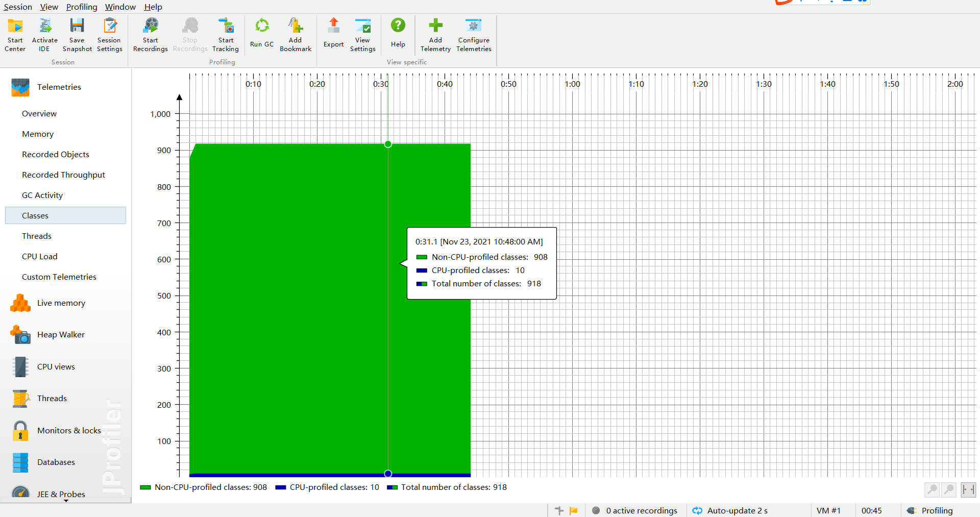Toggle scale-to-fit window icon
980x517 pixels.
968,489
